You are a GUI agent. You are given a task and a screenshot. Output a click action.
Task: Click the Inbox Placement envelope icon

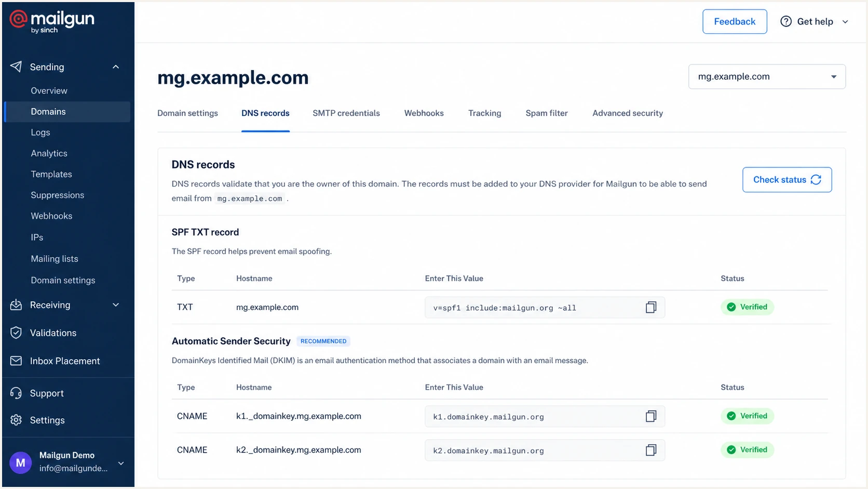pyautogui.click(x=16, y=361)
